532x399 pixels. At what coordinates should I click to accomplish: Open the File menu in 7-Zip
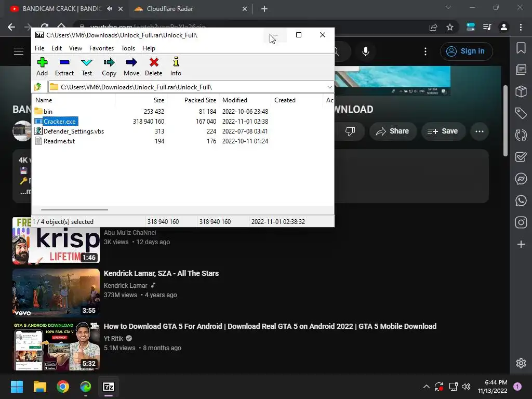click(39, 48)
